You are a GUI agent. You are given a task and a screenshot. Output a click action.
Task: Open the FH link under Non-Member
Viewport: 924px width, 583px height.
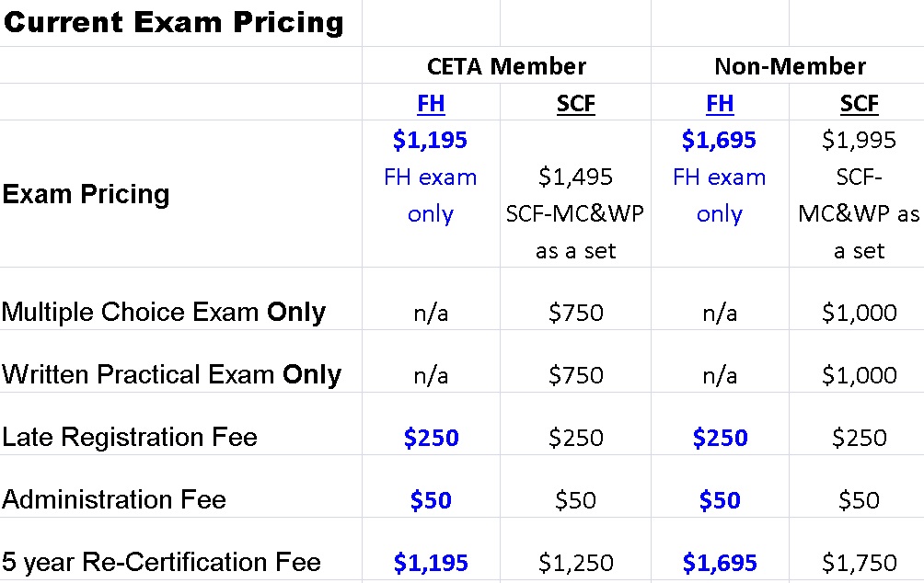click(720, 104)
